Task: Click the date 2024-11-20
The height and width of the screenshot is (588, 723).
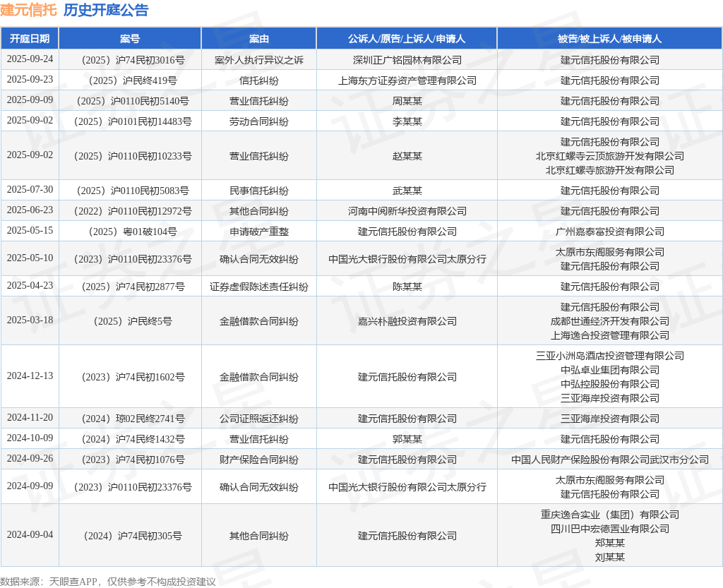Action: 30,417
